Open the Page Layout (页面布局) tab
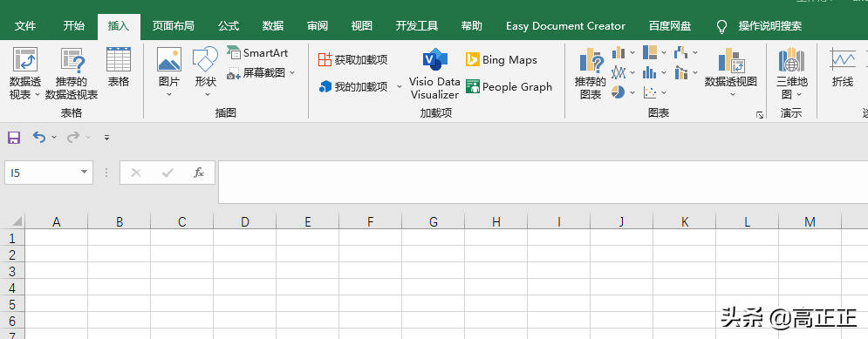868x339 pixels. click(174, 26)
